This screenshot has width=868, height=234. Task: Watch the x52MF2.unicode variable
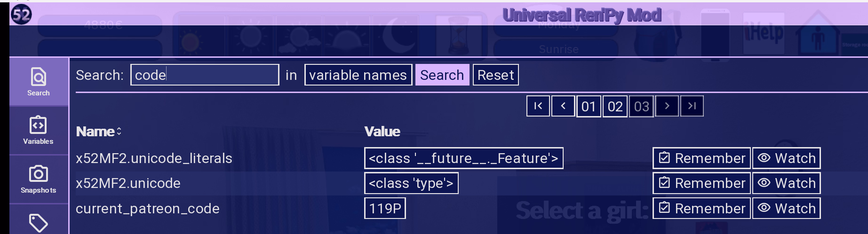(x=786, y=183)
